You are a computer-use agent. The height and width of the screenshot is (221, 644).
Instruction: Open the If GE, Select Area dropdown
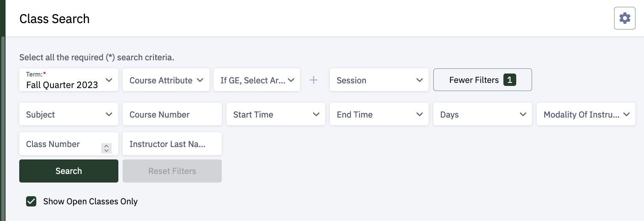point(256,80)
